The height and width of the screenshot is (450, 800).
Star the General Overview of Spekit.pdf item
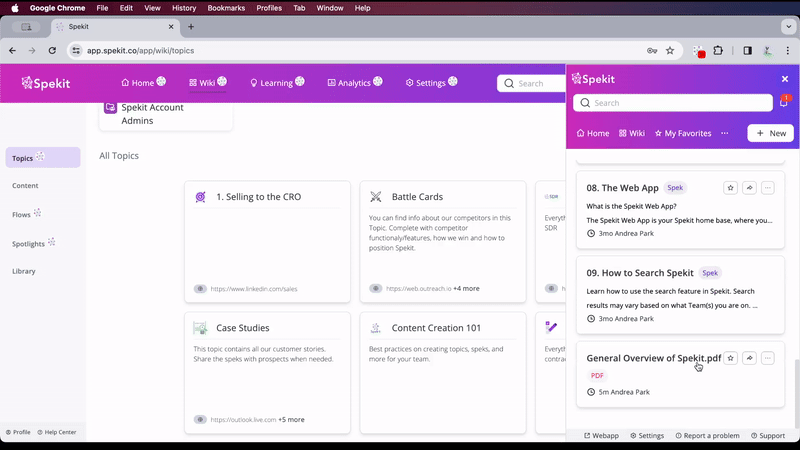(x=730, y=358)
